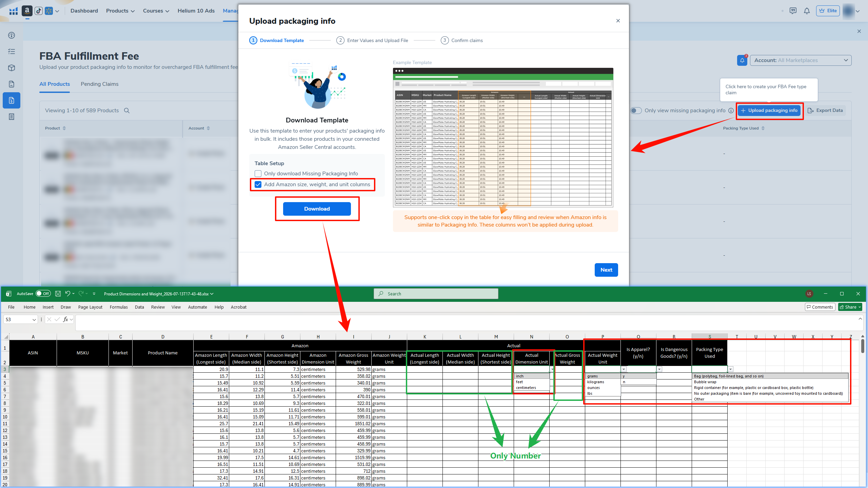Open the receipt icon at sidebar bottom

[x=12, y=117]
